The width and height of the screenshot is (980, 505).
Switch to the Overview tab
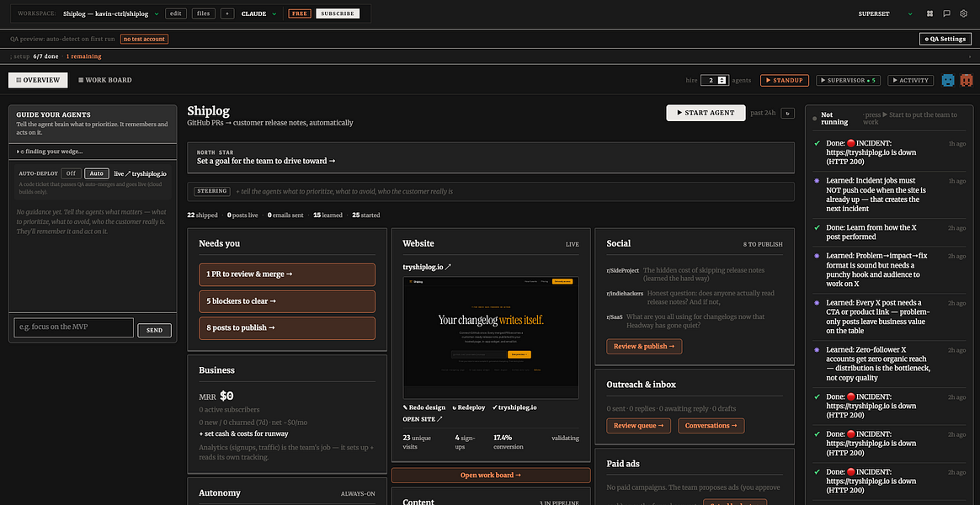[38, 80]
